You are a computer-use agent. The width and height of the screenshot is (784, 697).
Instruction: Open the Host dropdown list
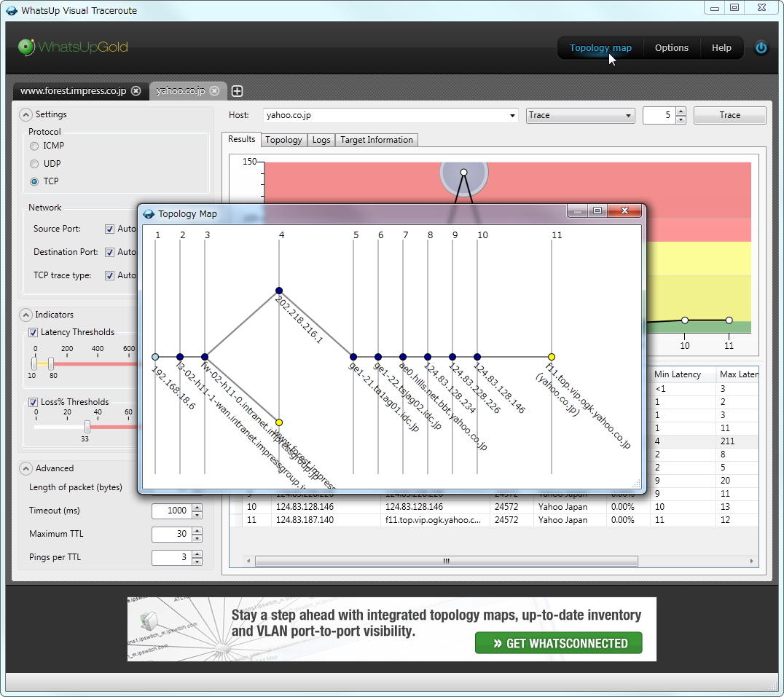click(512, 115)
